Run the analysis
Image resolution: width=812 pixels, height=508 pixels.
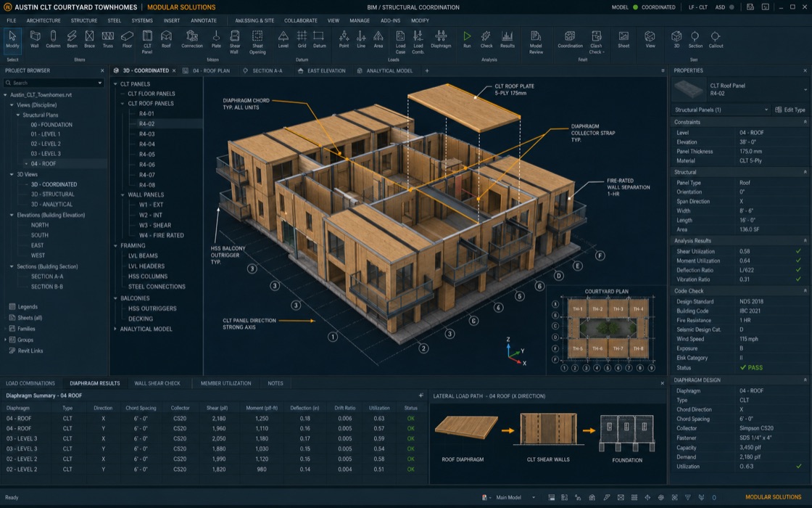(467, 40)
